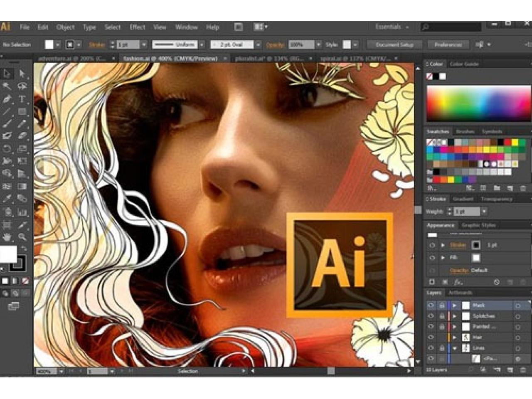
Task: Select the Pen tool
Action: coord(7,99)
